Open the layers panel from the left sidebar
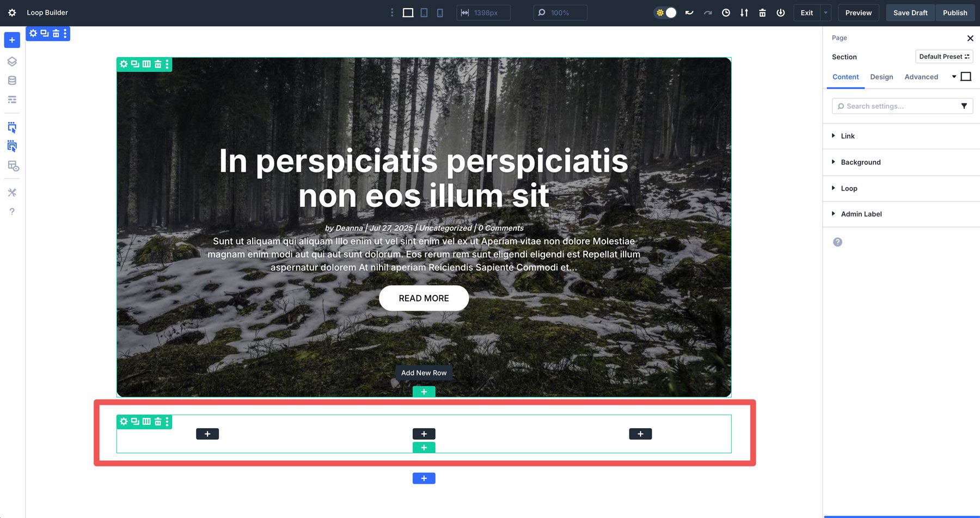This screenshot has height=518, width=980. coord(12,61)
